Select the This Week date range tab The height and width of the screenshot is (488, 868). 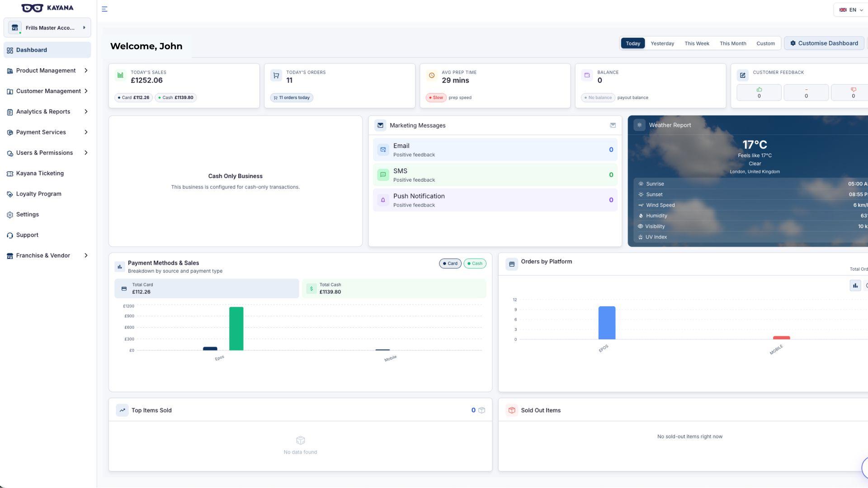click(697, 43)
